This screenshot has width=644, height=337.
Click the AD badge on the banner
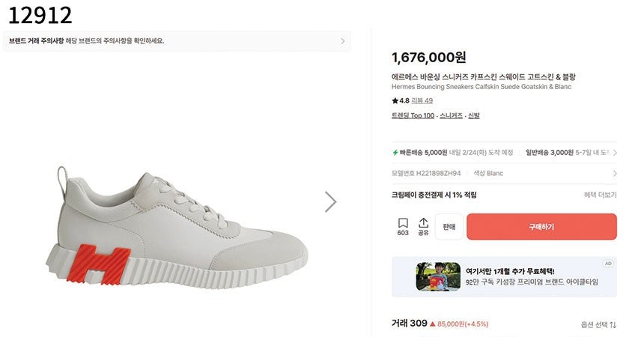[608, 264]
